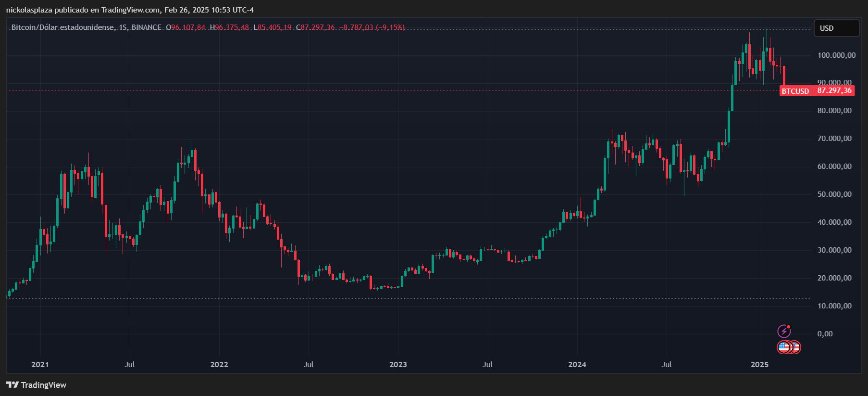Image resolution: width=868 pixels, height=396 pixels.
Task: Click the 100.000,00 price axis label
Action: coord(836,55)
